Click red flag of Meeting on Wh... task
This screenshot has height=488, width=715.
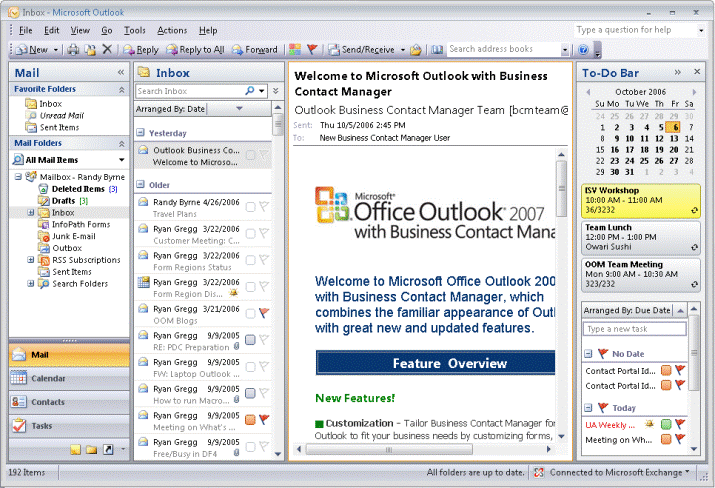[680, 439]
